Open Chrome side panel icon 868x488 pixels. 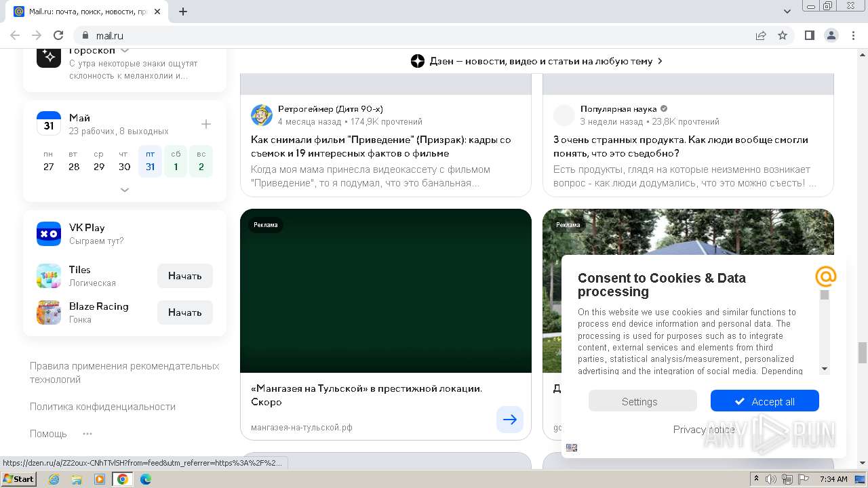tap(810, 35)
